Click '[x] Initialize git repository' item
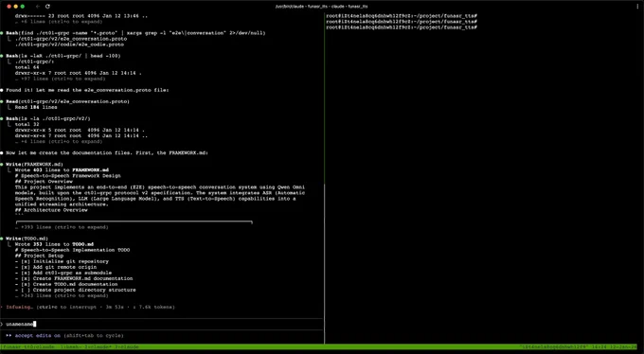 pyautogui.click(x=62, y=261)
